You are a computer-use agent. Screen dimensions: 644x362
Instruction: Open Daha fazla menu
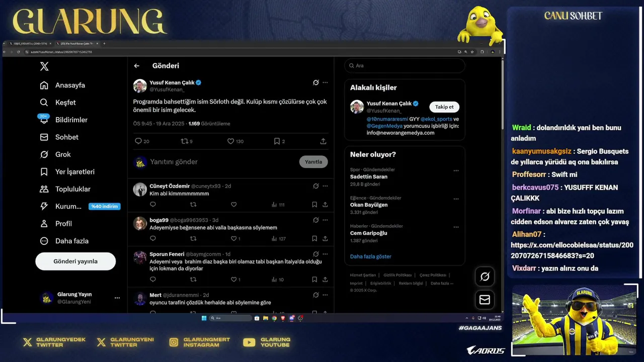(x=64, y=241)
